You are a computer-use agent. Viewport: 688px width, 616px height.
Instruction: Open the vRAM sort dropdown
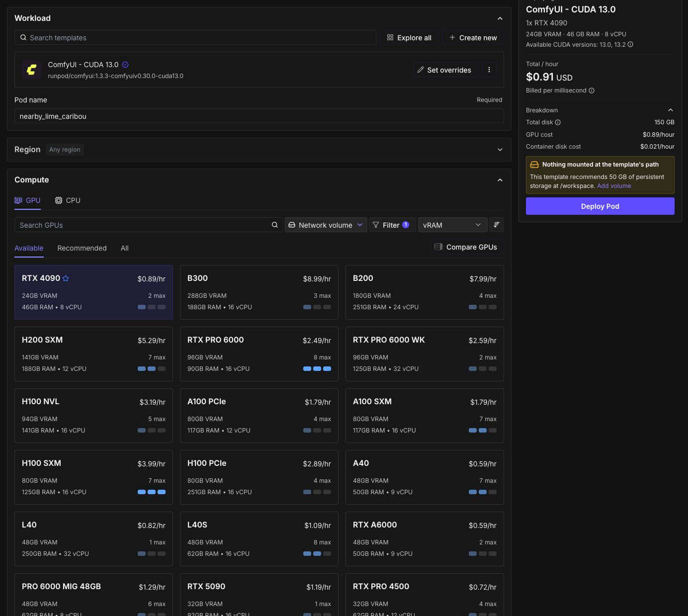tap(452, 225)
